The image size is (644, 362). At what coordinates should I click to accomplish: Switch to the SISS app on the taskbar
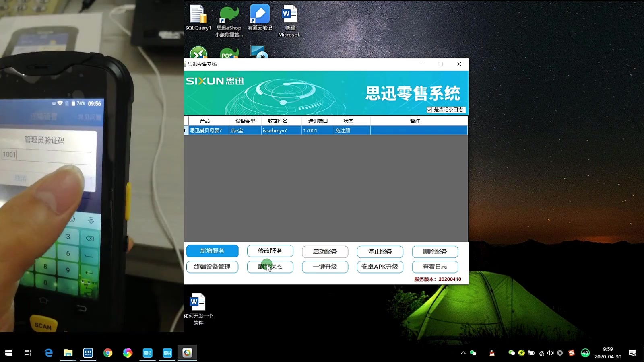[88, 353]
